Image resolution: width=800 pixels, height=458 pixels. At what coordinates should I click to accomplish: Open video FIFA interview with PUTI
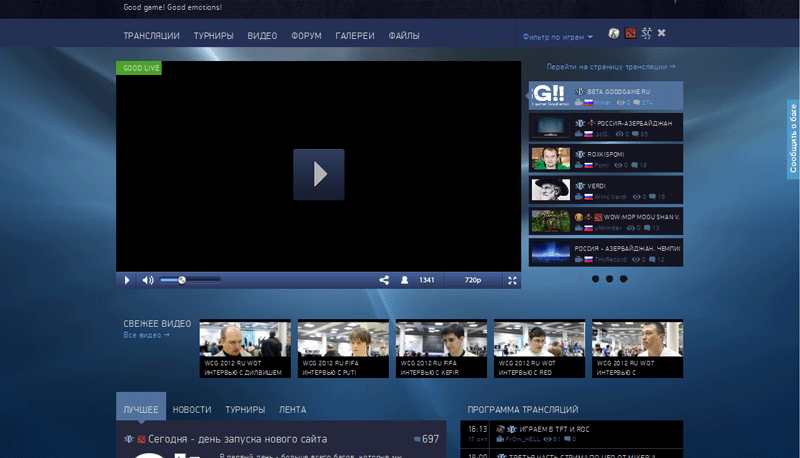click(343, 349)
